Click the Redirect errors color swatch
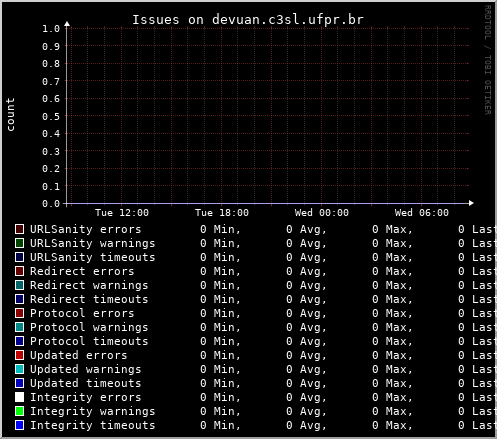Screen dimensions: 497x439 [19, 271]
